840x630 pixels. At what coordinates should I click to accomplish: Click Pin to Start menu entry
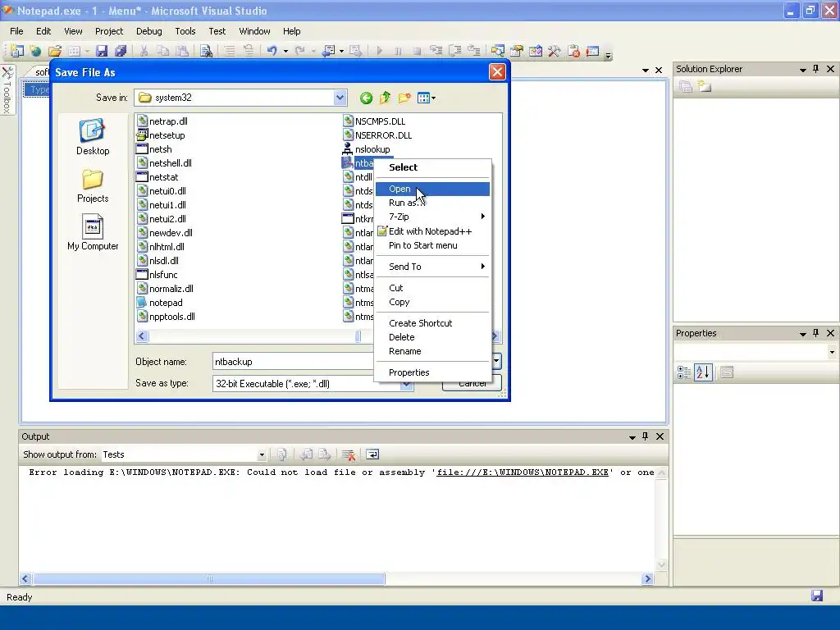(x=432, y=245)
